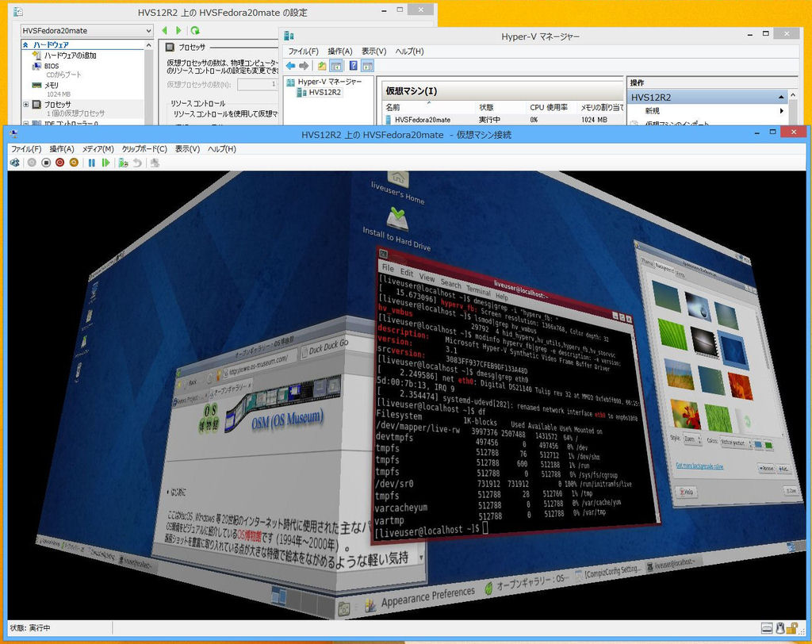
Task: Click Close button in Appearance Preferences
Action: point(791,490)
